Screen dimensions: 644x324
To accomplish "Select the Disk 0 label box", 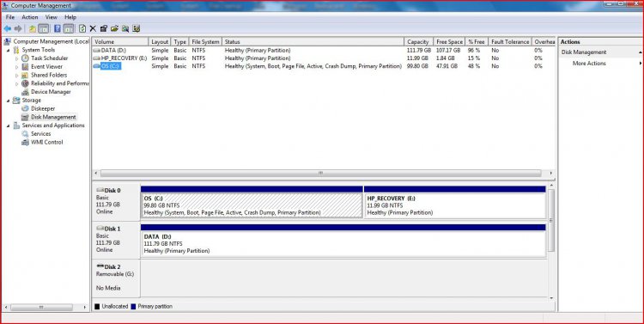I will coord(116,202).
